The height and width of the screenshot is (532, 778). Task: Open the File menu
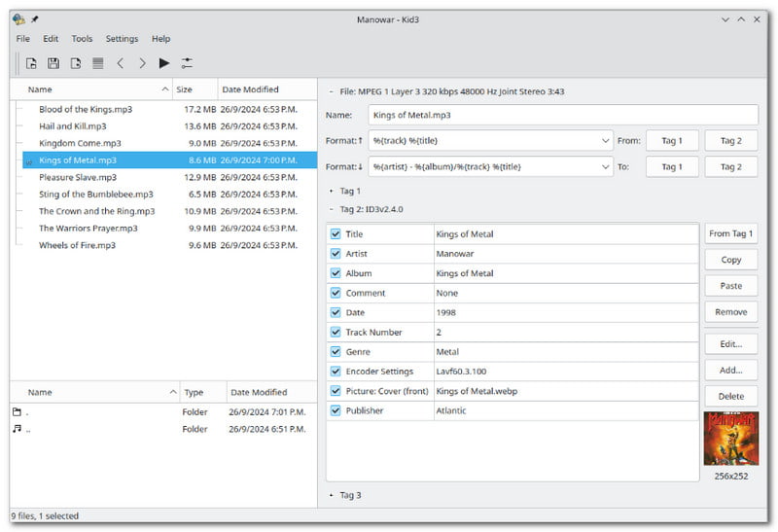(22, 39)
